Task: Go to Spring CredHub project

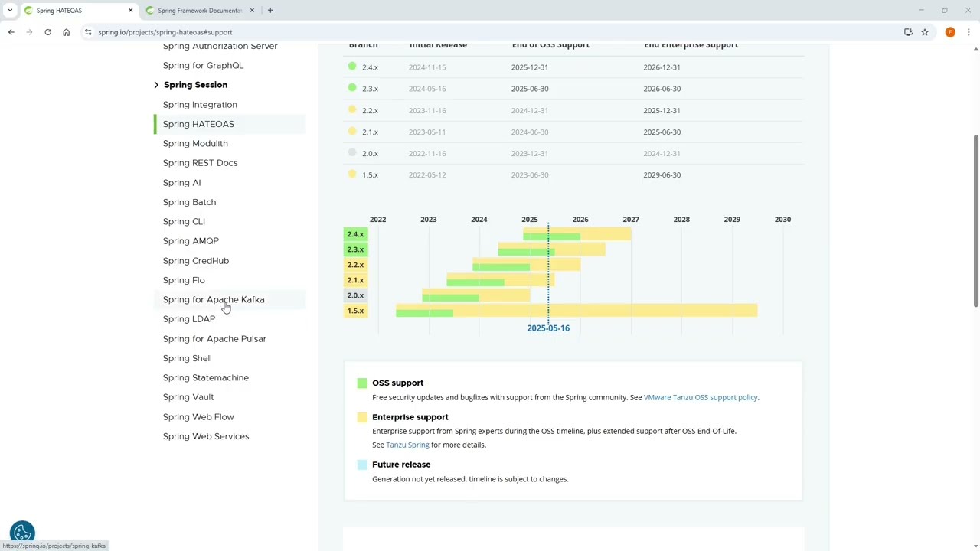Action: pyautogui.click(x=196, y=261)
